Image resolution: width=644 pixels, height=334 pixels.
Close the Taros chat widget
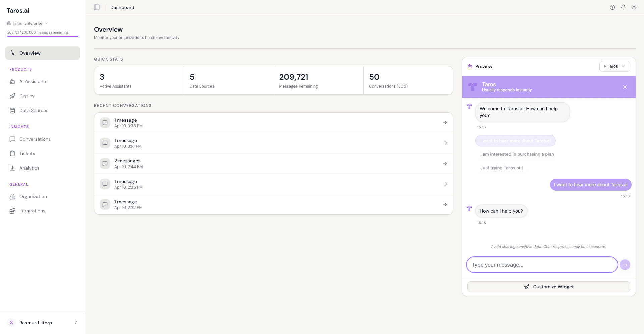pyautogui.click(x=625, y=87)
